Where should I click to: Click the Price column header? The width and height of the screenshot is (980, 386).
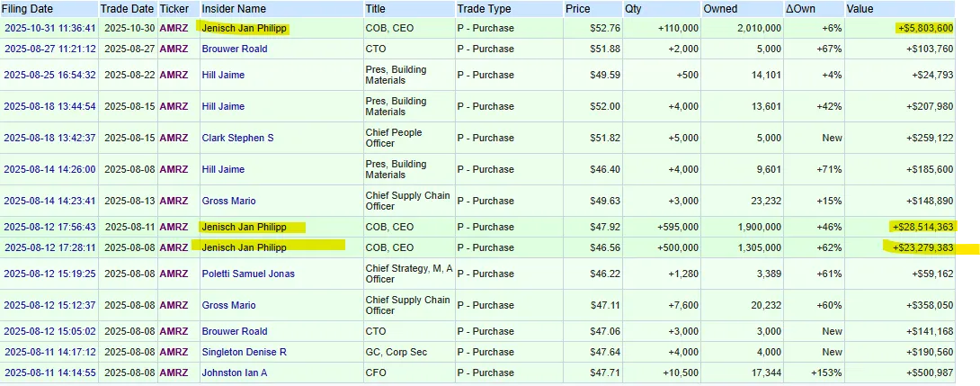coord(577,9)
